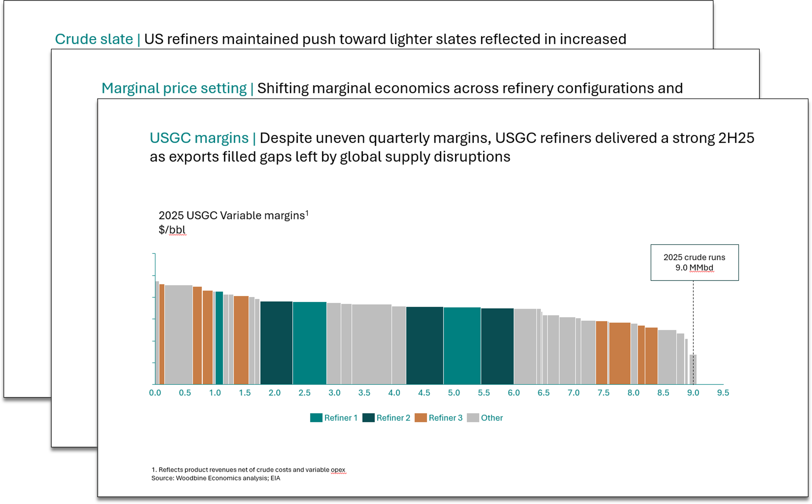Select teal Refiner 1 bar above the 5.0 label

(463, 346)
